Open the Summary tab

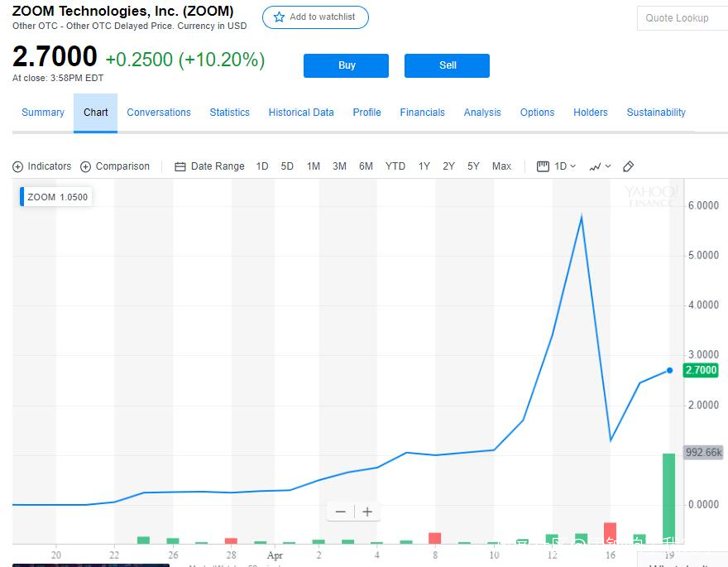pyautogui.click(x=43, y=113)
